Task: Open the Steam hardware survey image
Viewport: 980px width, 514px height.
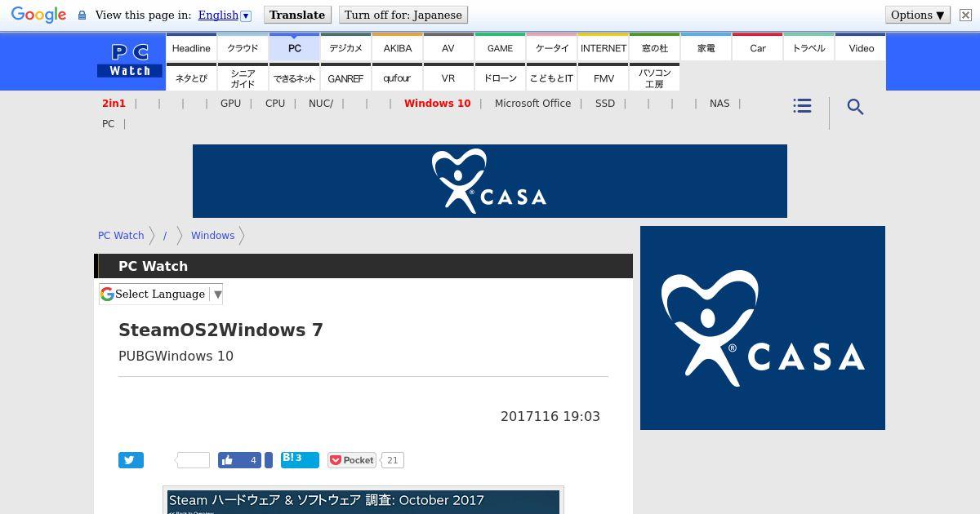Action: coord(363,501)
